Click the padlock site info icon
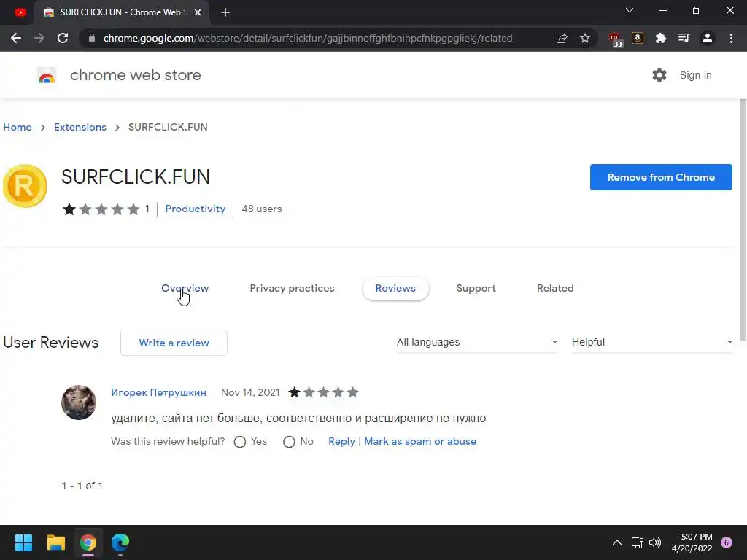 click(91, 38)
